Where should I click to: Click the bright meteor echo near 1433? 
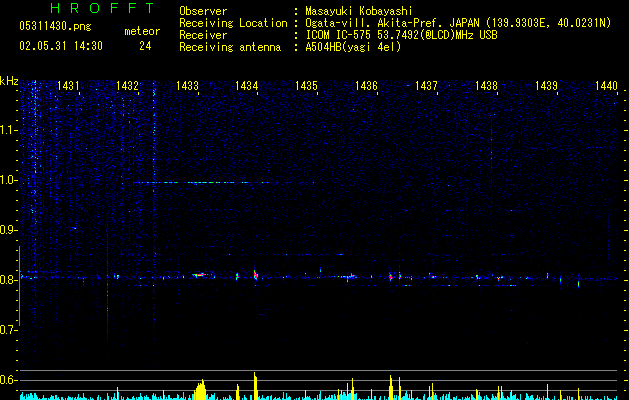tap(199, 275)
